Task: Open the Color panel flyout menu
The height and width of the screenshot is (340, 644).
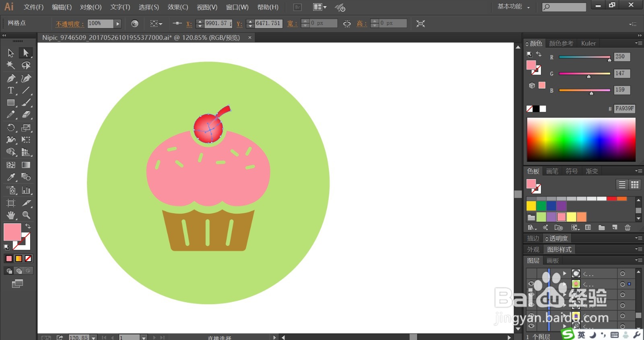Action: click(x=638, y=43)
